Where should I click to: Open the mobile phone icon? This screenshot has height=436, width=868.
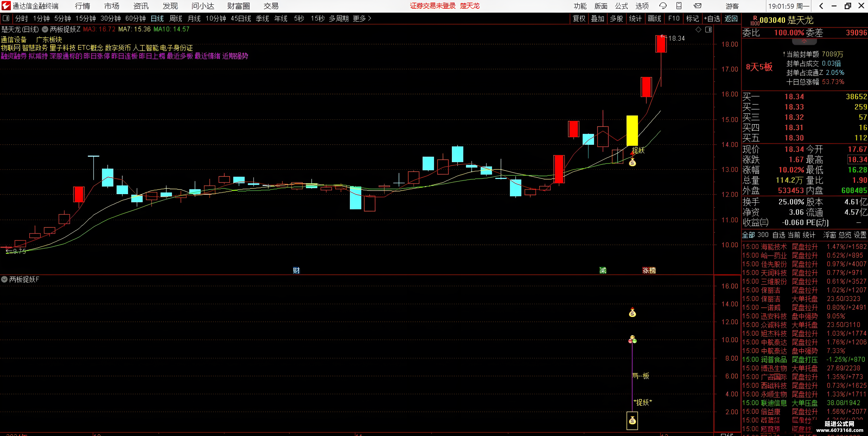tap(679, 6)
